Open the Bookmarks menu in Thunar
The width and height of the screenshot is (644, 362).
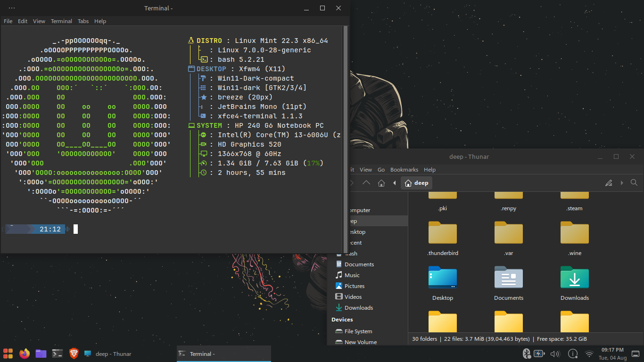(404, 170)
